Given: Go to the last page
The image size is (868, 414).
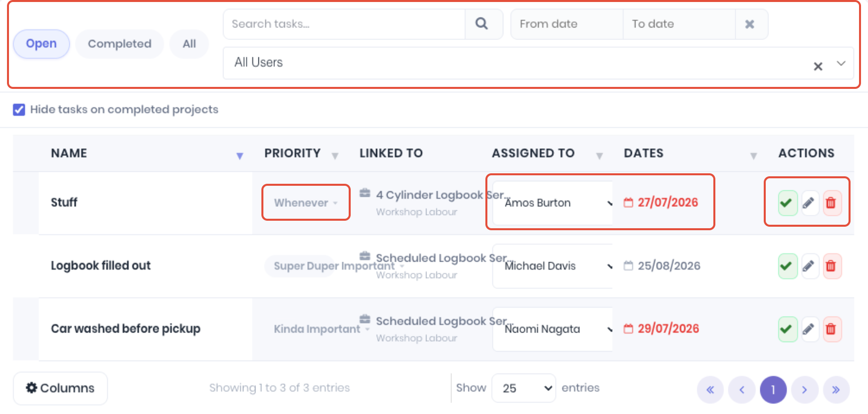Looking at the screenshot, I should coord(836,390).
